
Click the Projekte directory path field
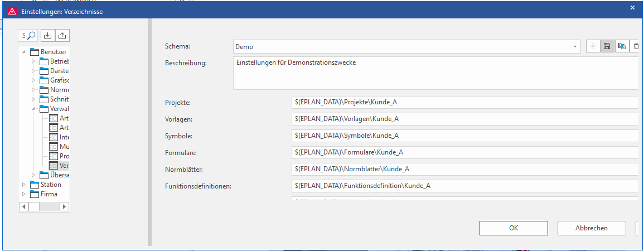[466, 102]
